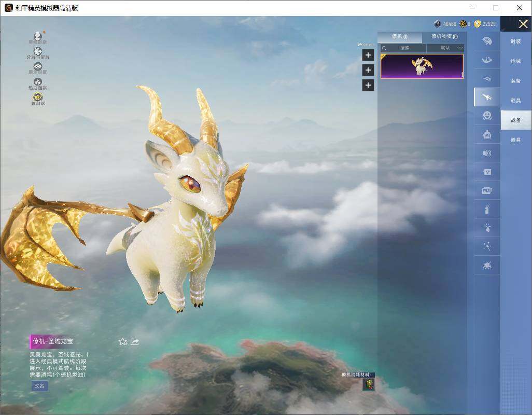The width and height of the screenshot is (532, 415).
Task: Maximize the emulator window
Action: (496, 8)
